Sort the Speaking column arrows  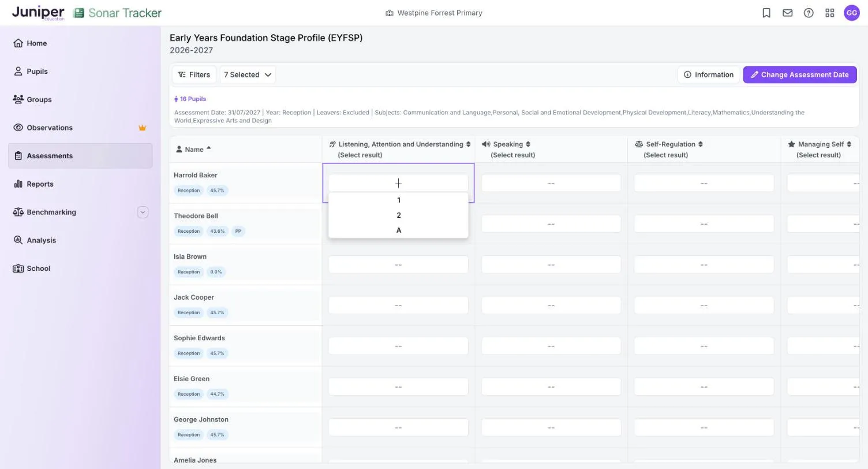[528, 144]
